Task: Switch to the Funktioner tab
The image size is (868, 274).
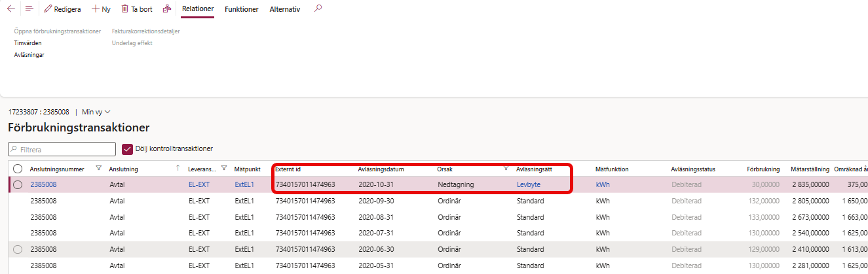Action: coord(241,9)
